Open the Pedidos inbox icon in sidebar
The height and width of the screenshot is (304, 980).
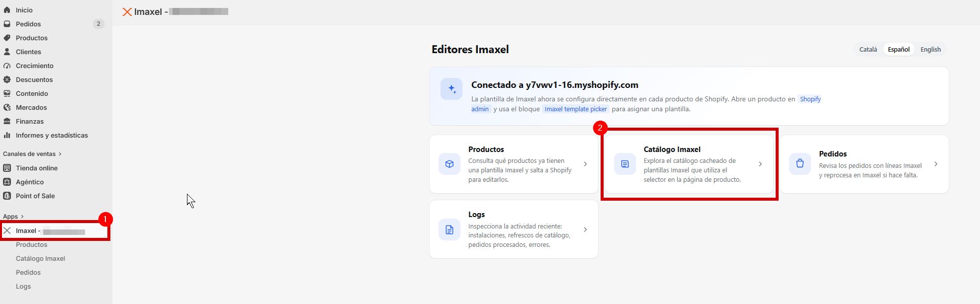7,24
